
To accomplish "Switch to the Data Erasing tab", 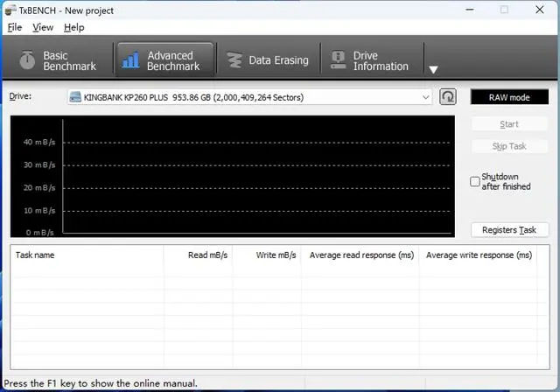I will click(x=269, y=60).
